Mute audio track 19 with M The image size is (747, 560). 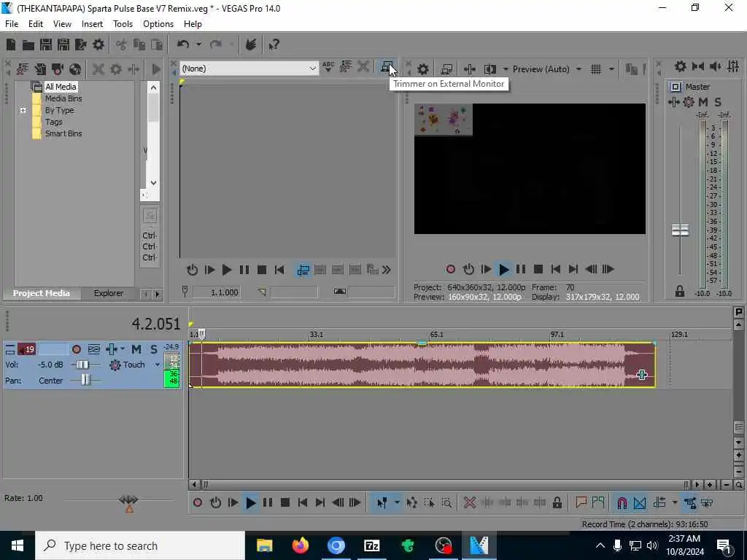point(136,349)
